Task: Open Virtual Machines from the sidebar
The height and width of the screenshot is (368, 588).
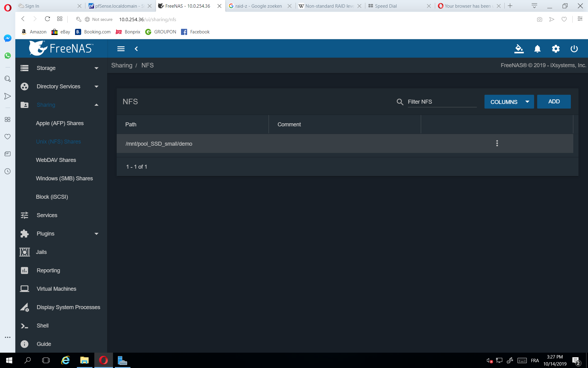Action: (x=56, y=289)
